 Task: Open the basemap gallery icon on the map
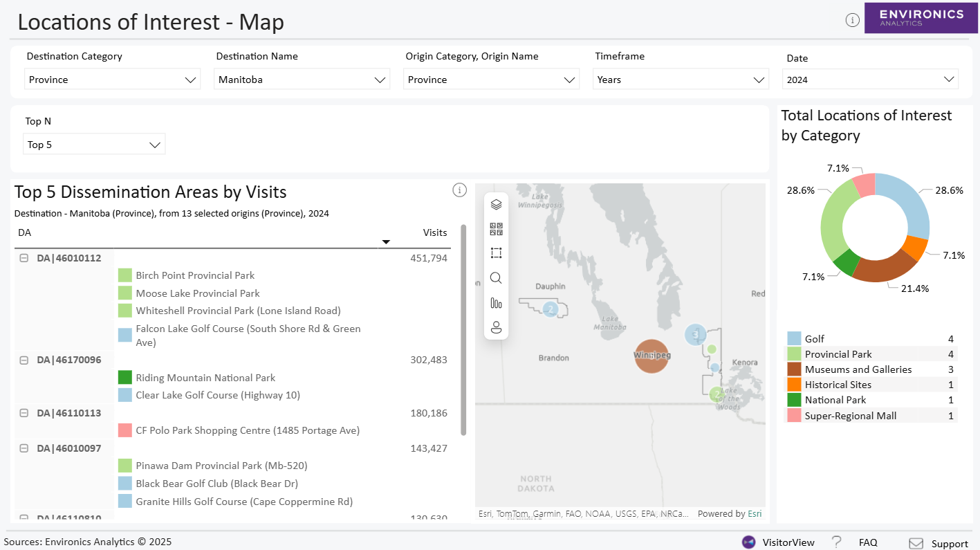[496, 228]
